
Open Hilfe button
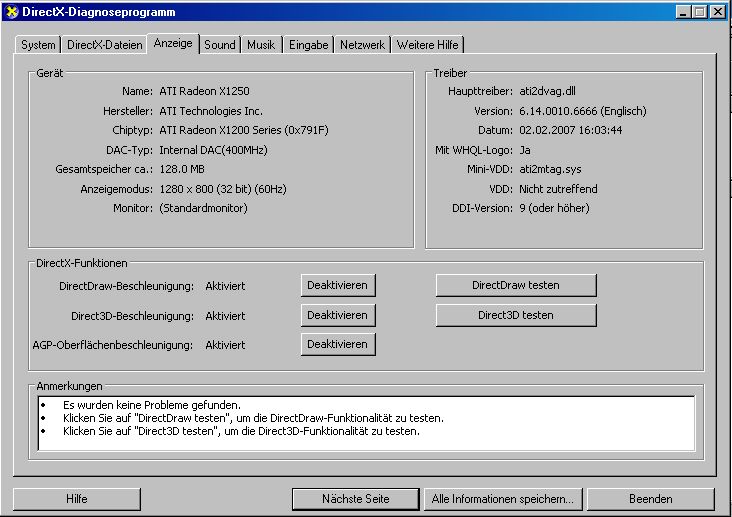pos(77,499)
